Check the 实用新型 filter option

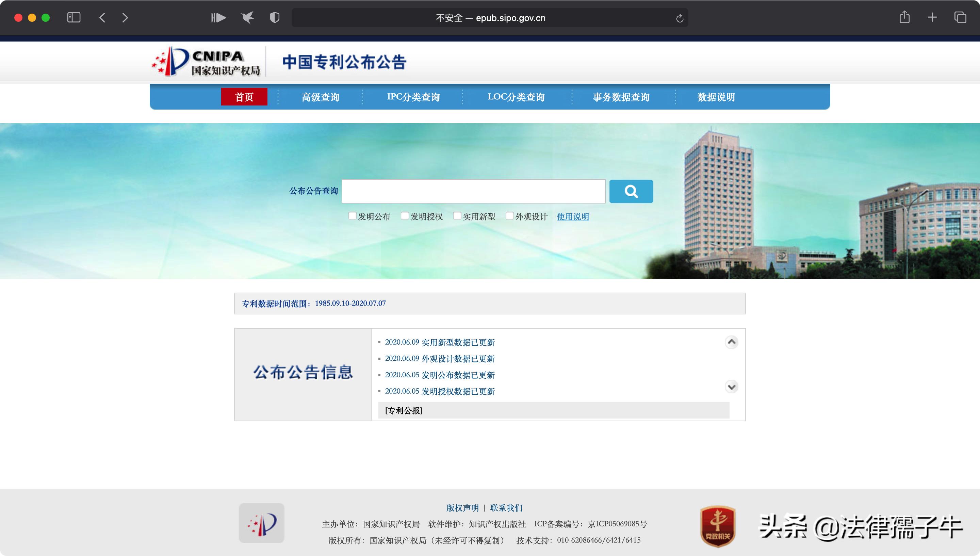pos(457,216)
